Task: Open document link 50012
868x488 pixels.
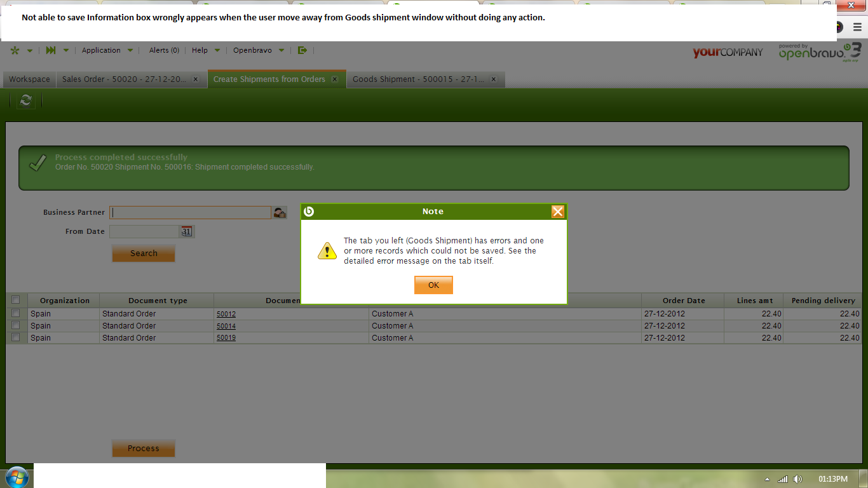Action: pos(226,314)
